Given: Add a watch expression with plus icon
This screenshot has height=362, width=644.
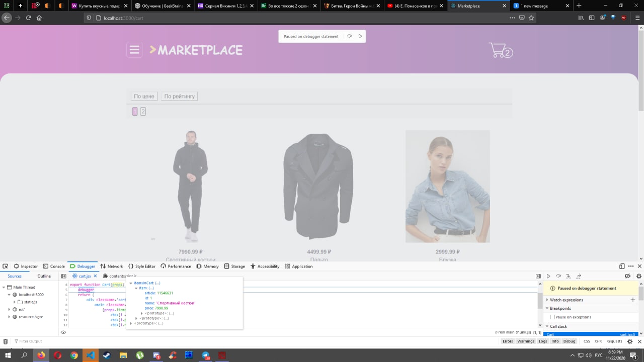Looking at the screenshot, I should (633, 300).
